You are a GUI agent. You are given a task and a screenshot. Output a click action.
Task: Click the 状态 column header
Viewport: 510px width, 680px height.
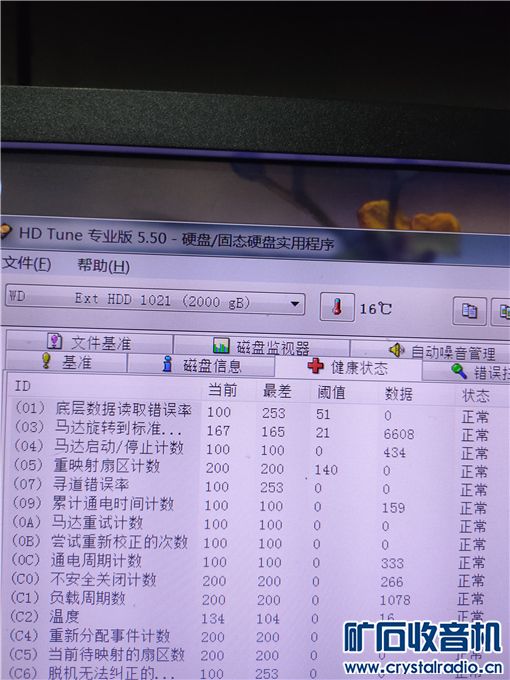(476, 396)
